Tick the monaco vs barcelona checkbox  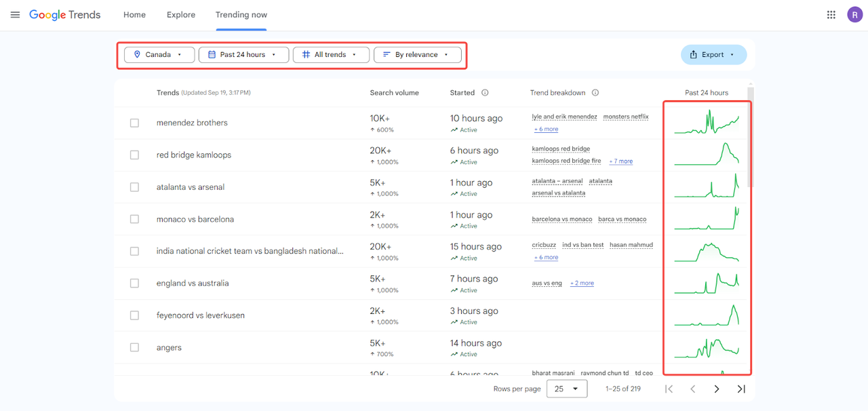click(134, 219)
